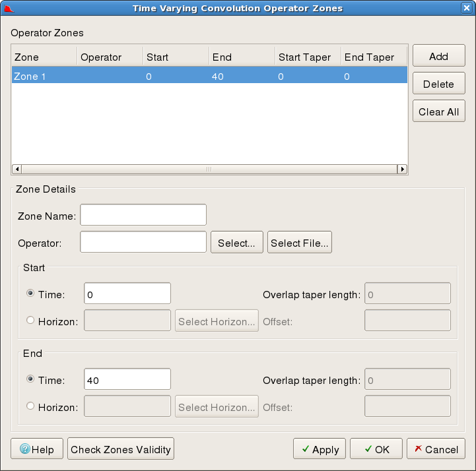The image size is (476, 471).
Task: Open operator Select... dialog
Action: click(236, 243)
